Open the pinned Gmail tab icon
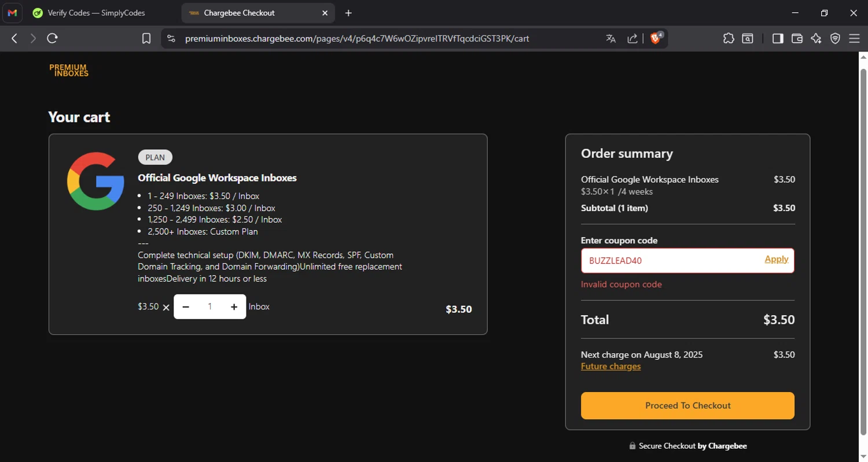This screenshot has height=462, width=868. (13, 13)
